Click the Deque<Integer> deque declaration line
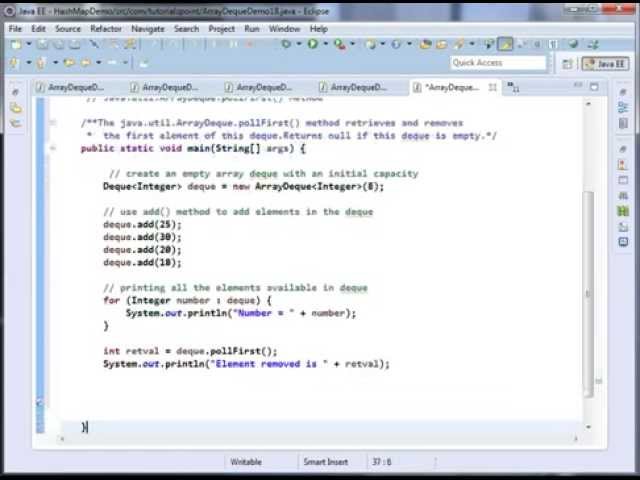 click(244, 187)
